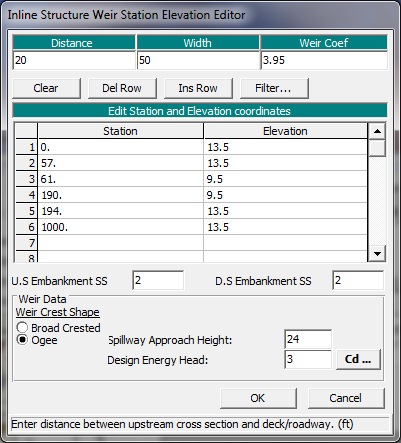
Task: Click station cell containing 1000.
Action: click(121, 227)
